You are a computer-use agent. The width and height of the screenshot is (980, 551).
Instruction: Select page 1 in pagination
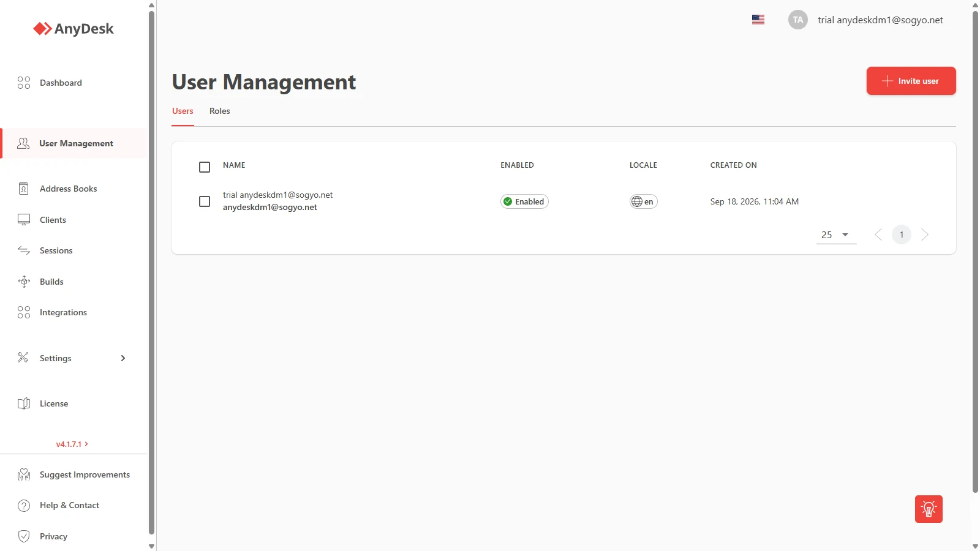pyautogui.click(x=902, y=234)
